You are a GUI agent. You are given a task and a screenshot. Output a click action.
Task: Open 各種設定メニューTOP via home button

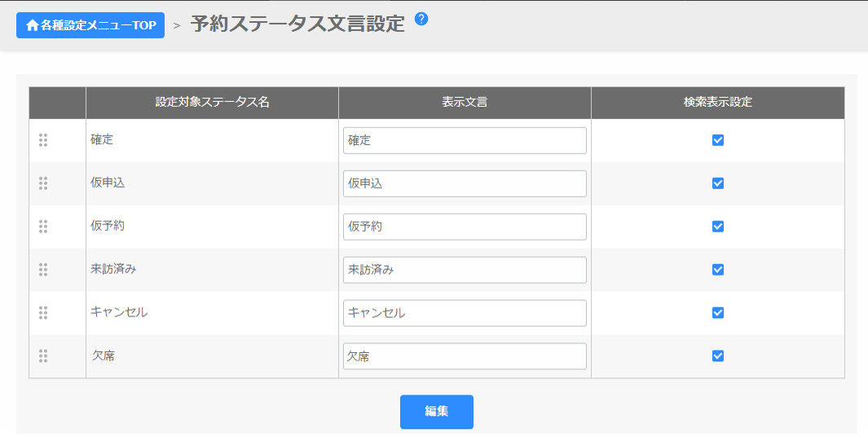pos(90,25)
